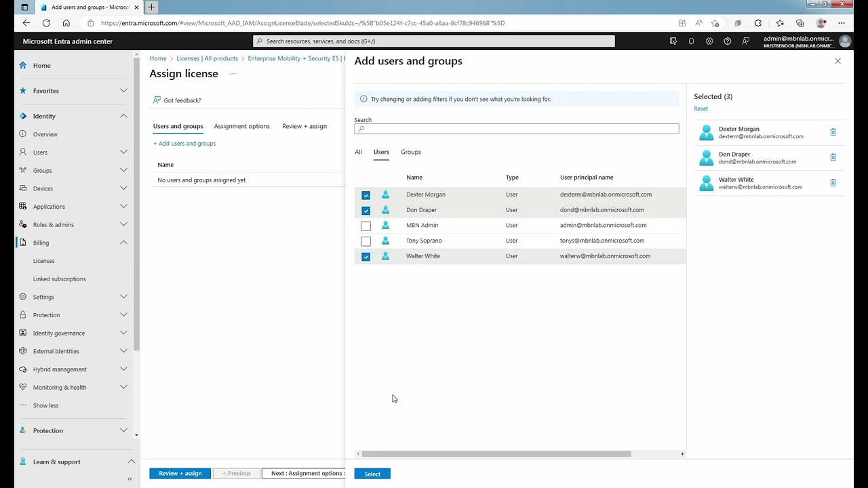
Task: Click the blue Select button
Action: click(x=372, y=474)
